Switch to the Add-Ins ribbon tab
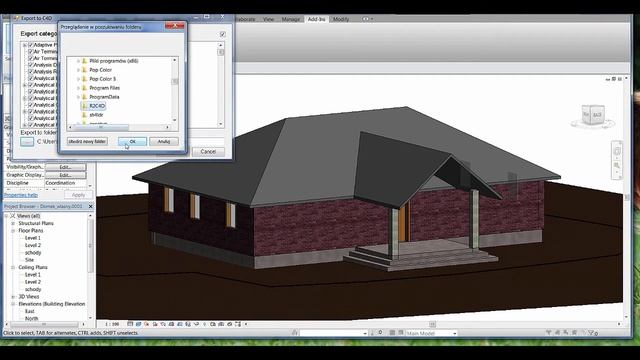Viewport: 640px width, 360px height. click(x=316, y=19)
